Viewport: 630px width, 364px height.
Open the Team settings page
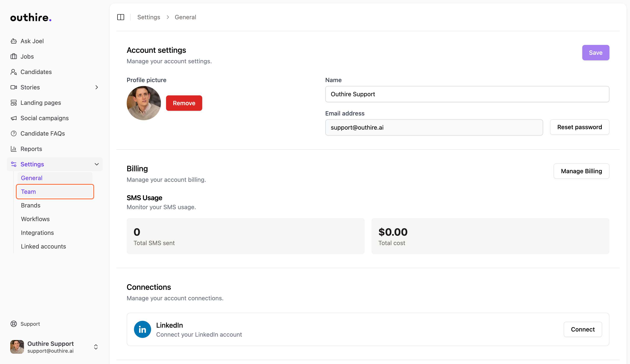coord(55,192)
